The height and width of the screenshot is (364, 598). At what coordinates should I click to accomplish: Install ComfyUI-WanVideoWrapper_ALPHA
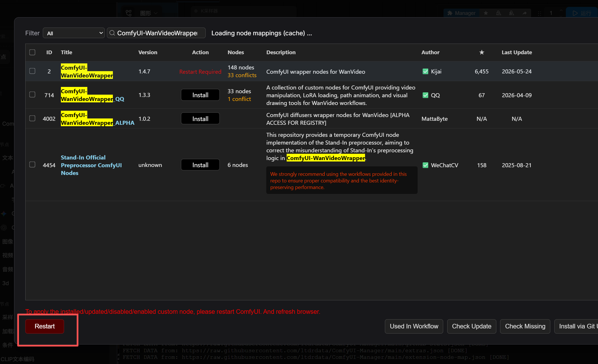(x=200, y=118)
